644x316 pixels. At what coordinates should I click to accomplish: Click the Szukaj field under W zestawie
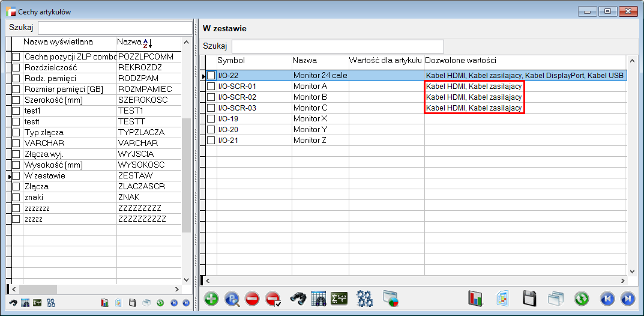[338, 46]
